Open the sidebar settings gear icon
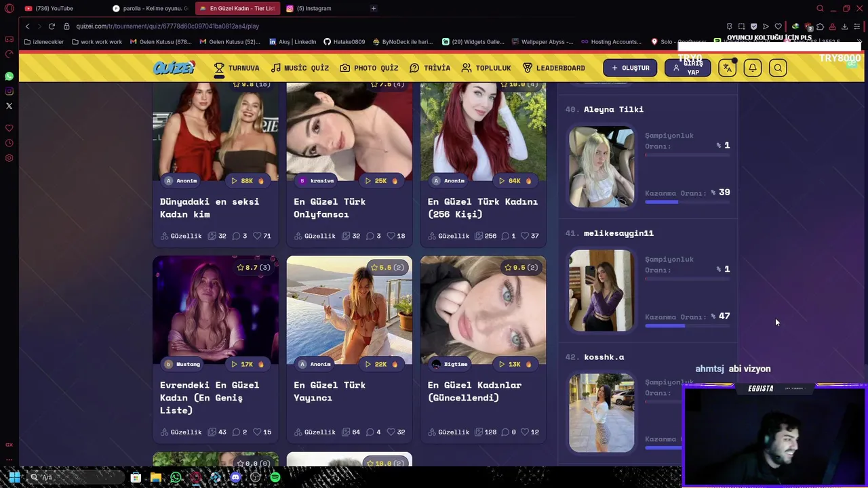This screenshot has height=488, width=868. tap(9, 158)
